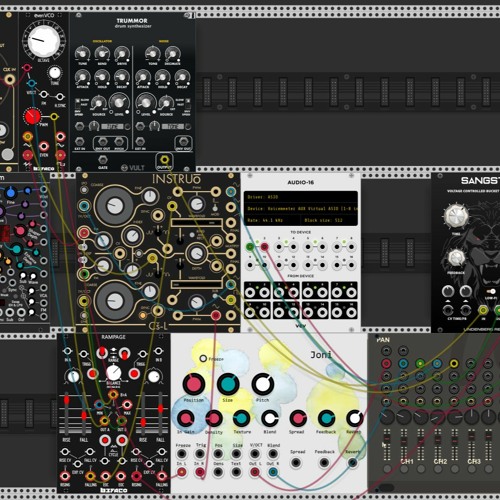500x500 pixels.
Task: Click the Rampage IN A jack
Action: pos(68,351)
